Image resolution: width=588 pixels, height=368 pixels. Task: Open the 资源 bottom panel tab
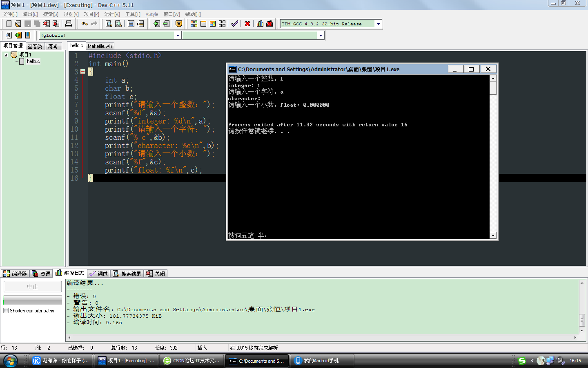41,274
